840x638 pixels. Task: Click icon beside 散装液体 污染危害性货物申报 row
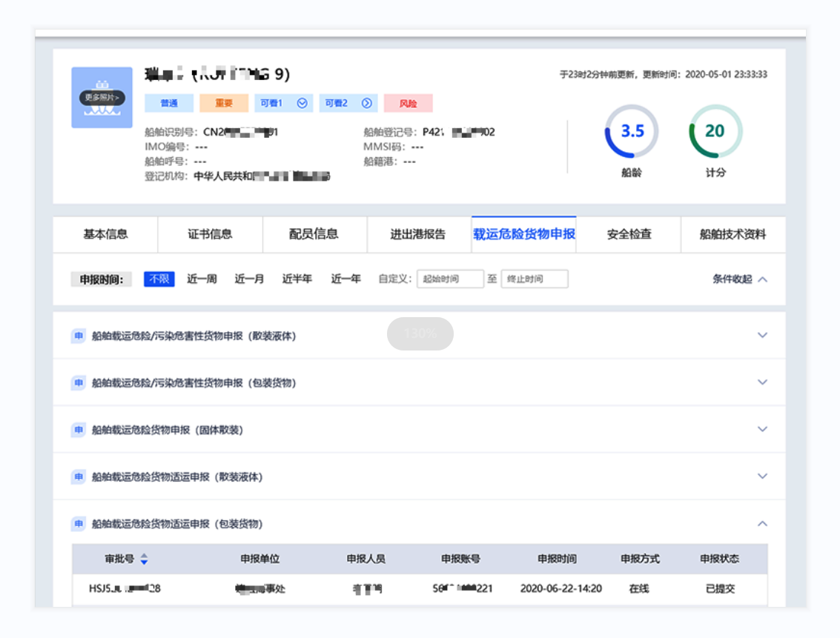(79, 336)
